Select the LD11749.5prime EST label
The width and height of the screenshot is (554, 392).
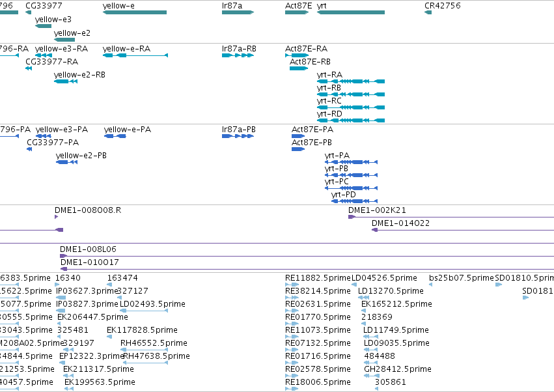tap(396, 331)
